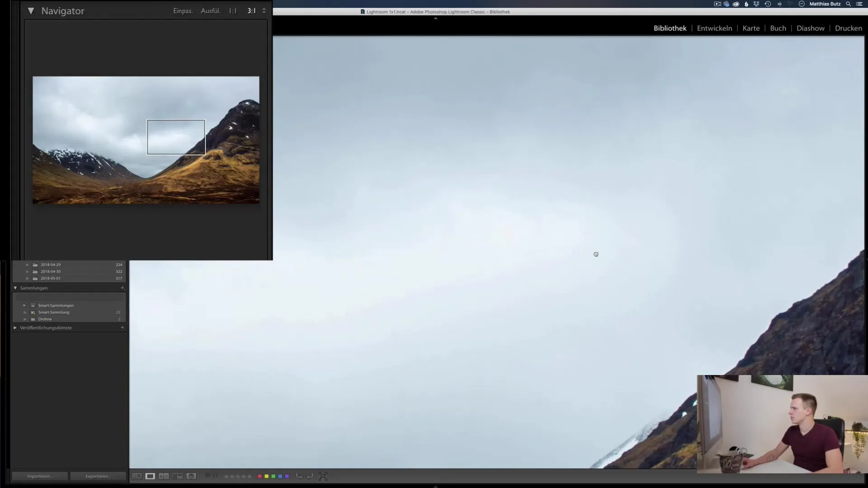The height and width of the screenshot is (488, 868).
Task: Open the Notification Center list icon
Action: (859, 4)
